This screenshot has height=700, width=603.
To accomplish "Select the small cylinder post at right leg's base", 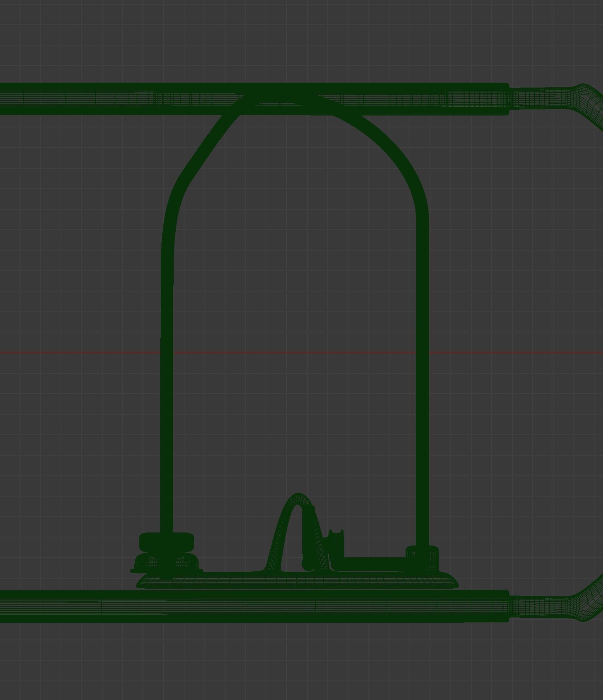I will pyautogui.click(x=422, y=558).
